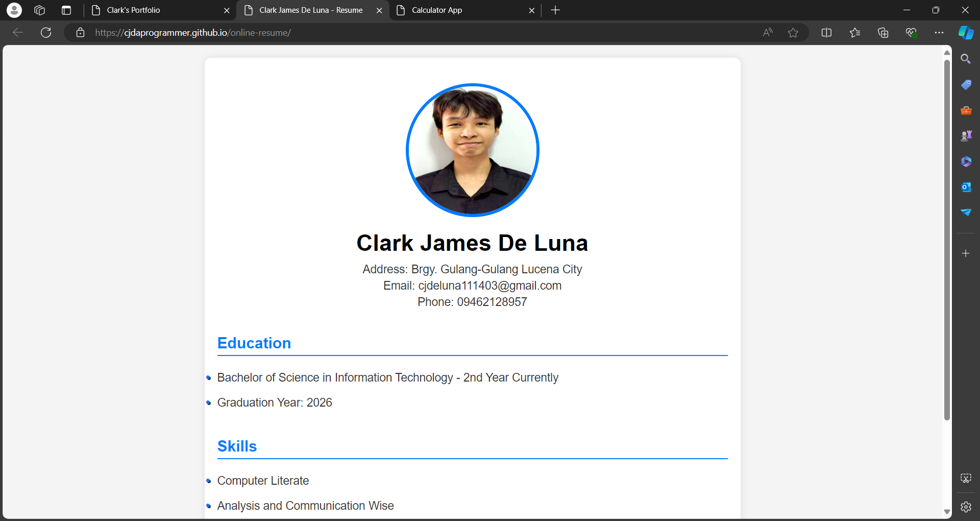This screenshot has height=521, width=980.
Task: Click the browser back button
Action: tap(17, 32)
